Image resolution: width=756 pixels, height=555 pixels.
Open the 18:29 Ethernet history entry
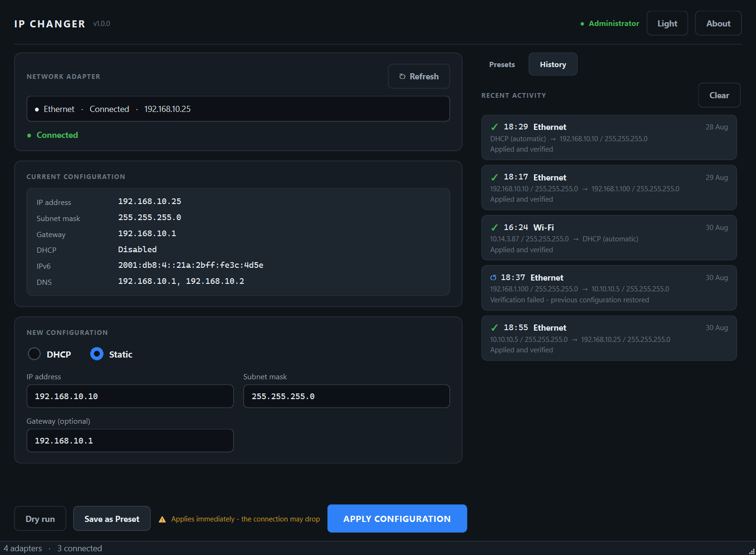[x=609, y=137]
